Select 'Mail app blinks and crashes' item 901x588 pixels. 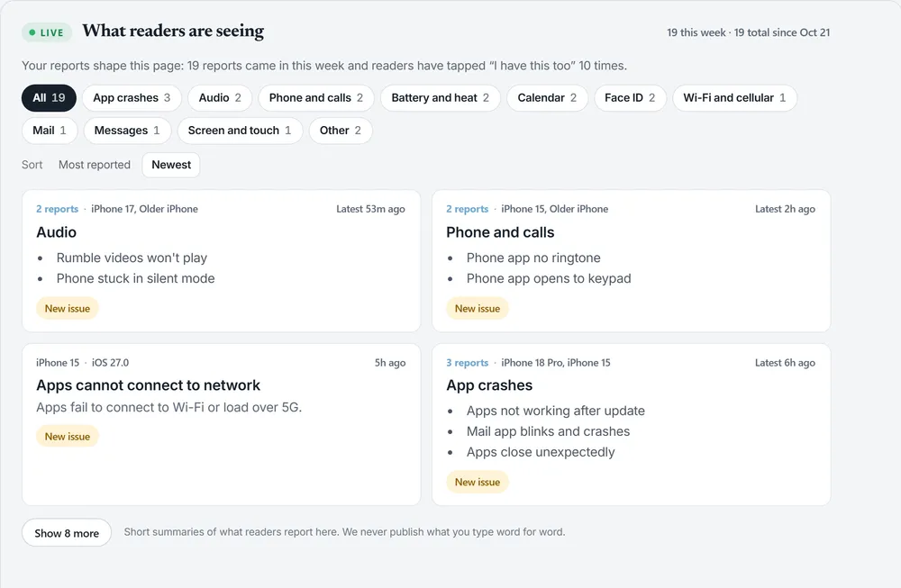point(548,432)
